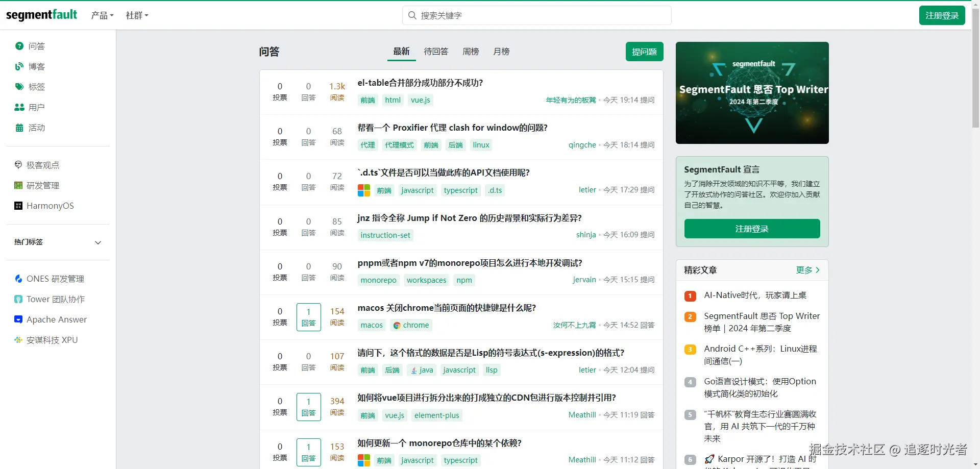
Task: Click the linux tag
Action: click(481, 145)
